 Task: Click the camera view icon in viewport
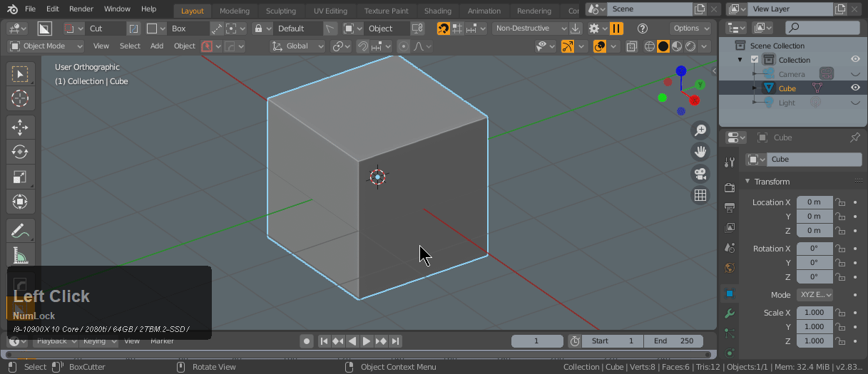click(700, 174)
